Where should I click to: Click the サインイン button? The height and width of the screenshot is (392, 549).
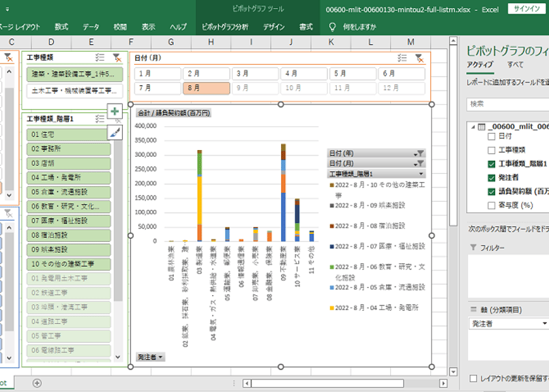[x=526, y=8]
